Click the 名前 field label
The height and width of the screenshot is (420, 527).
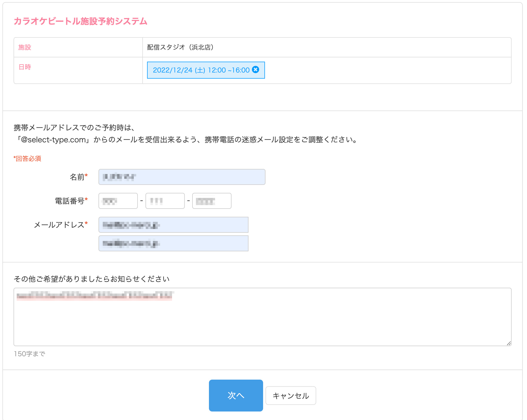79,177
